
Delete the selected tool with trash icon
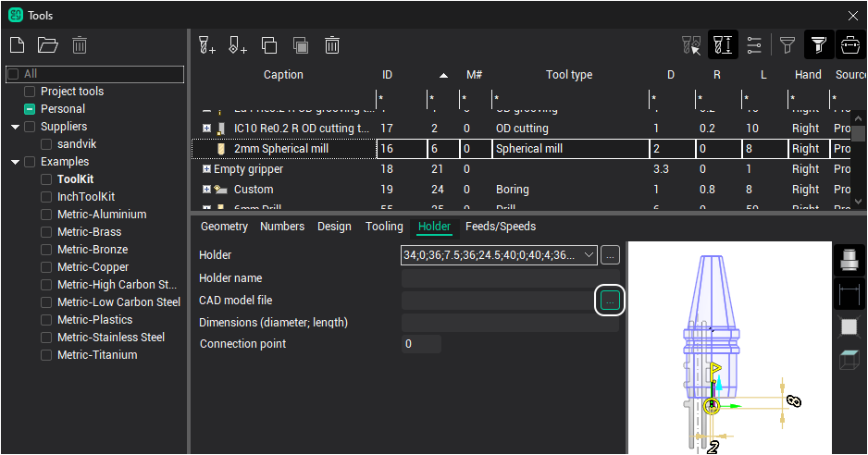(332, 44)
